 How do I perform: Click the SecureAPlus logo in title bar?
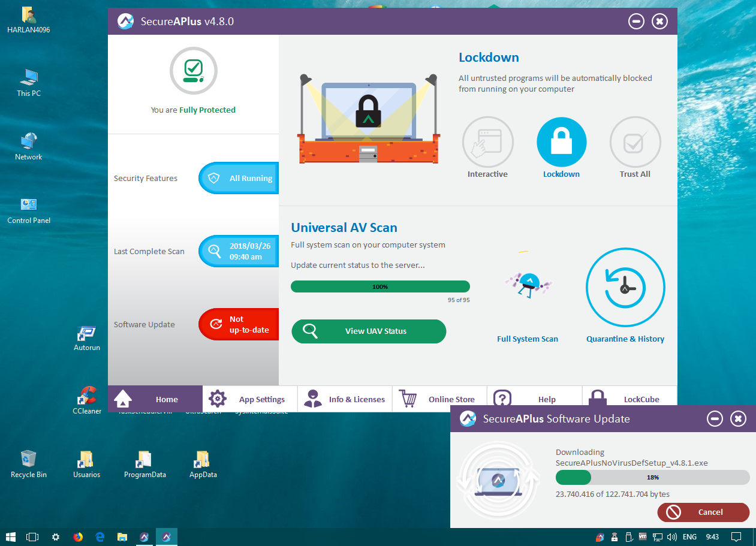point(125,22)
